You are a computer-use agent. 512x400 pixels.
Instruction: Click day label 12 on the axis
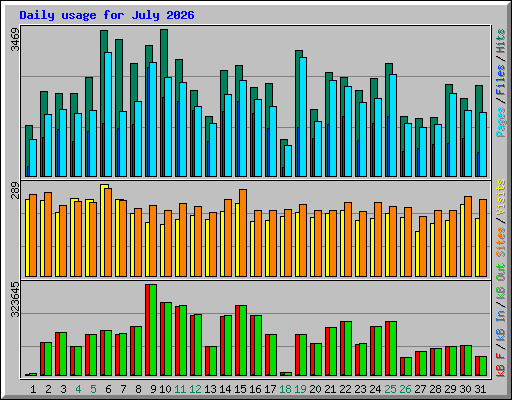click(x=195, y=389)
